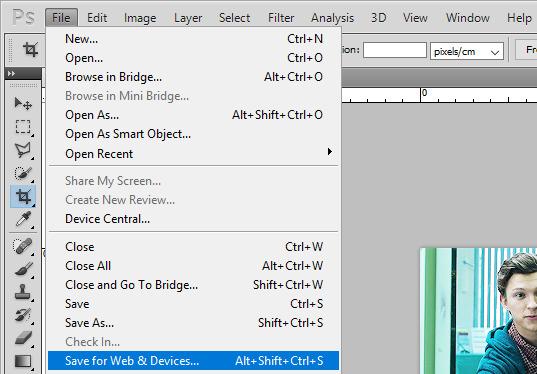The height and width of the screenshot is (374, 537).
Task: Select the History Brush tool
Action: click(23, 315)
